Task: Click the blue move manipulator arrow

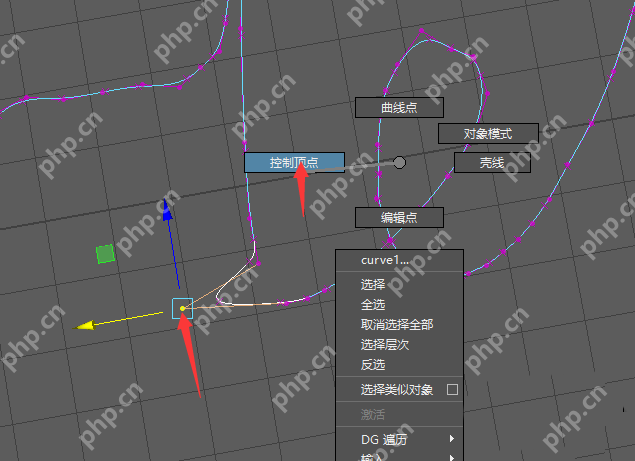Action: coord(167,210)
